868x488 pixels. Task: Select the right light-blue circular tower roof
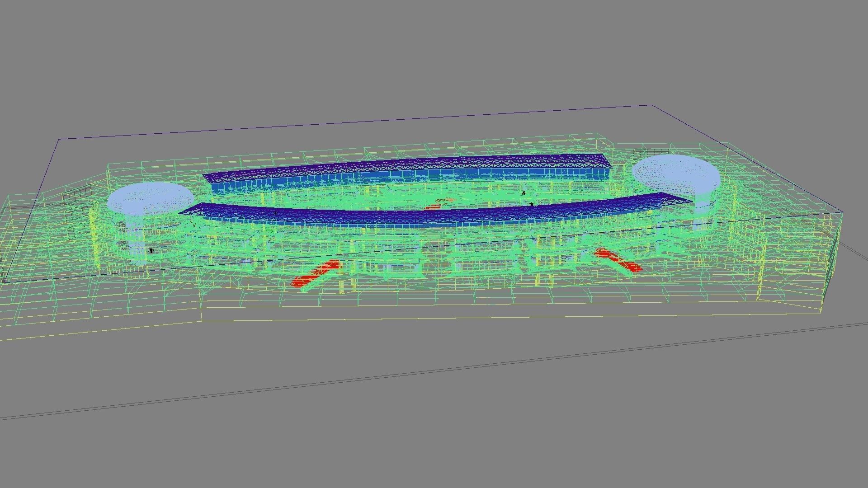[x=676, y=174]
